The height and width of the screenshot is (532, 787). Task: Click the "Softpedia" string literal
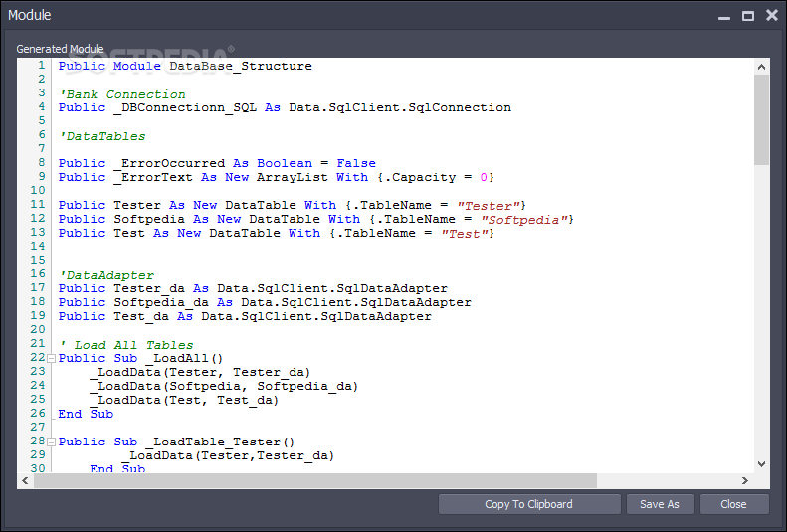[524, 220]
